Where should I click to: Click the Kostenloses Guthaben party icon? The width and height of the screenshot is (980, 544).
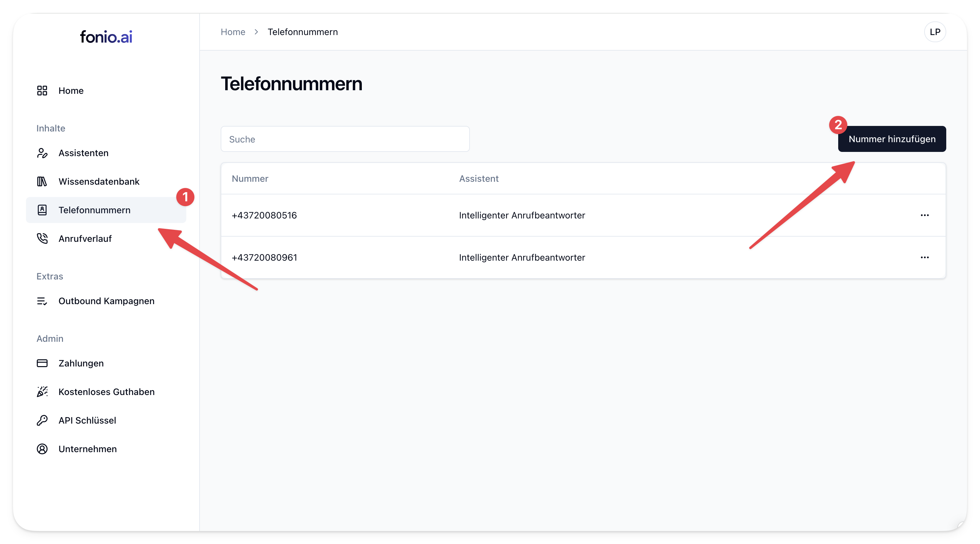pyautogui.click(x=42, y=392)
